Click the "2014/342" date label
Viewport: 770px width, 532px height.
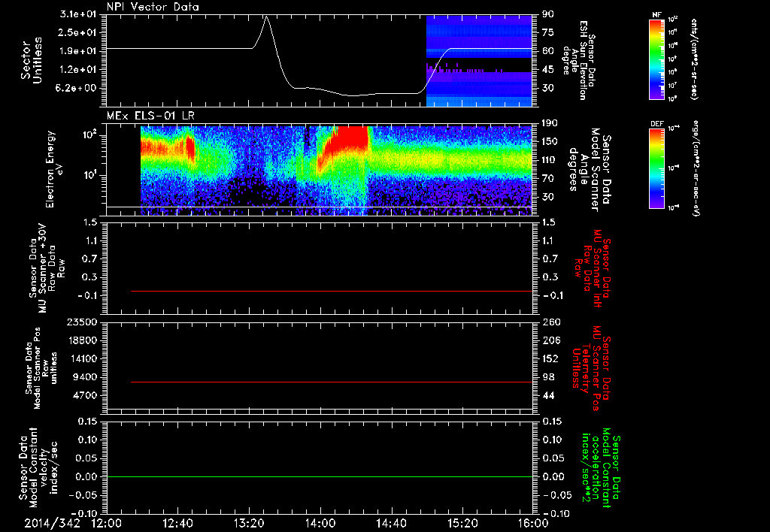[x=52, y=523]
